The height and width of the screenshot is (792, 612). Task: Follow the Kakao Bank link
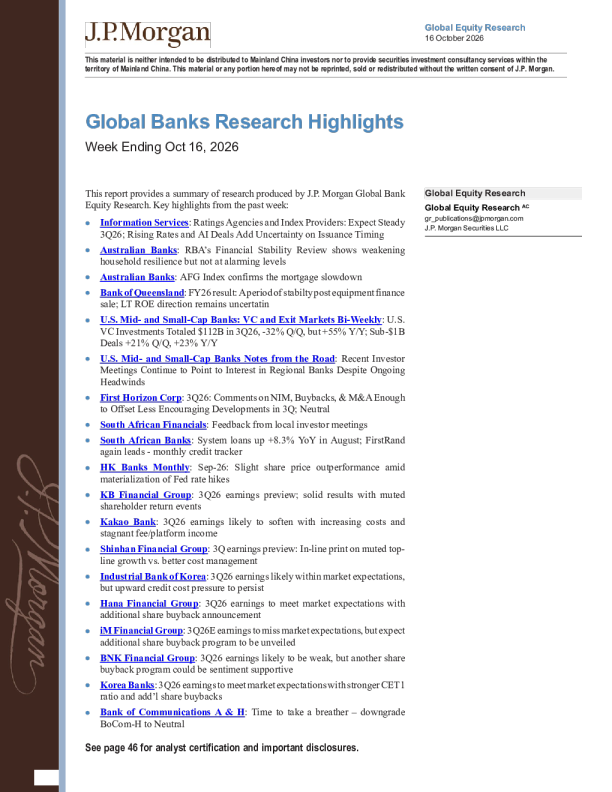tap(128, 522)
